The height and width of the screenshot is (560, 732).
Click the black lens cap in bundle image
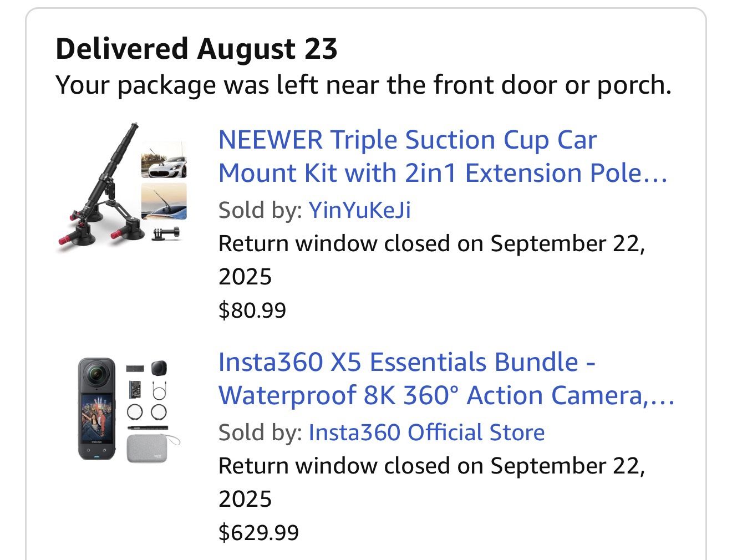[159, 368]
